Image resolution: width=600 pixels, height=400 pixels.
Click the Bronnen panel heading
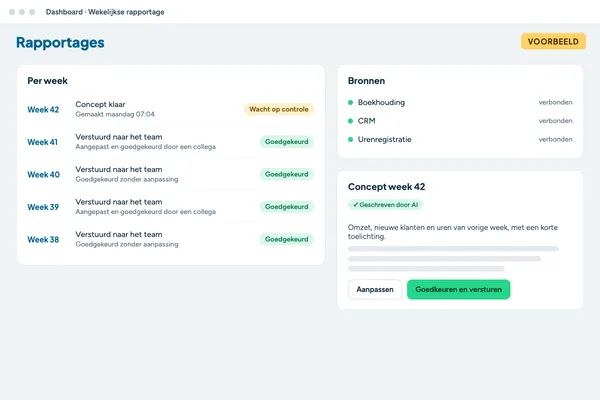[x=366, y=81]
